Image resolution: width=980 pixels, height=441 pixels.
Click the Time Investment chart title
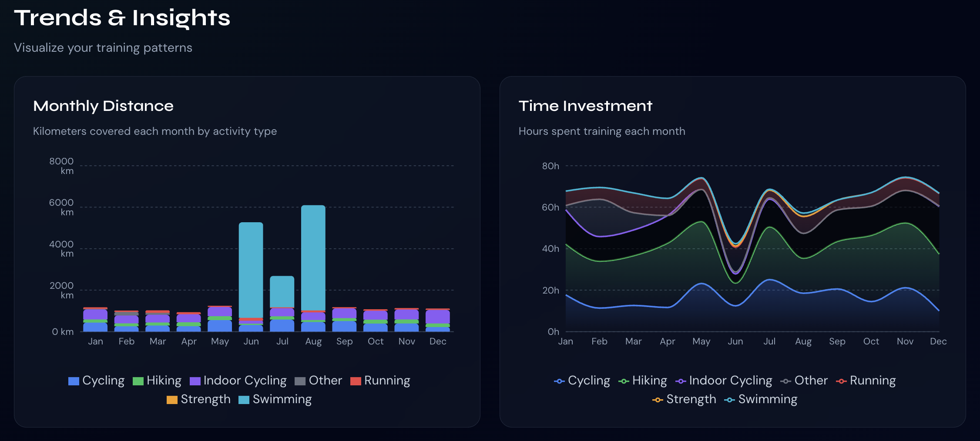point(585,106)
